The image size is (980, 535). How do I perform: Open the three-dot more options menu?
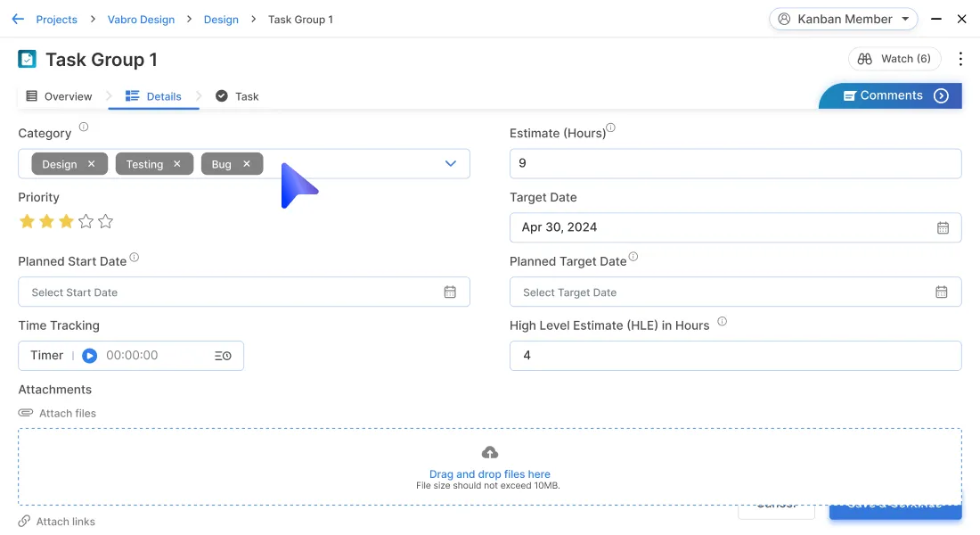tap(960, 59)
